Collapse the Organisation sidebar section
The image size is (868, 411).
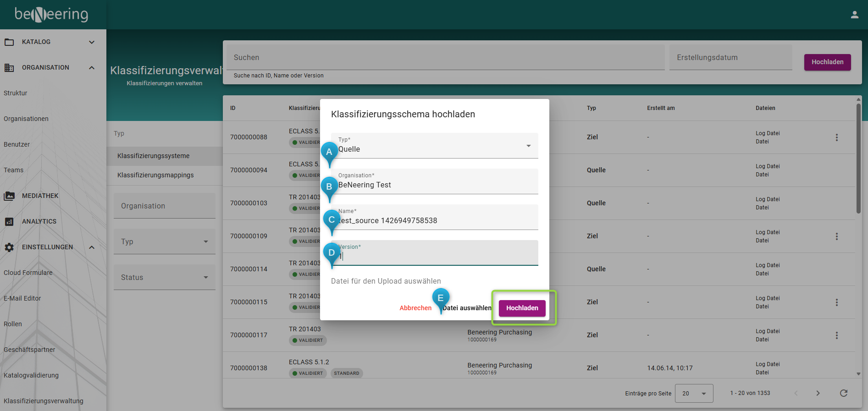pos(92,68)
